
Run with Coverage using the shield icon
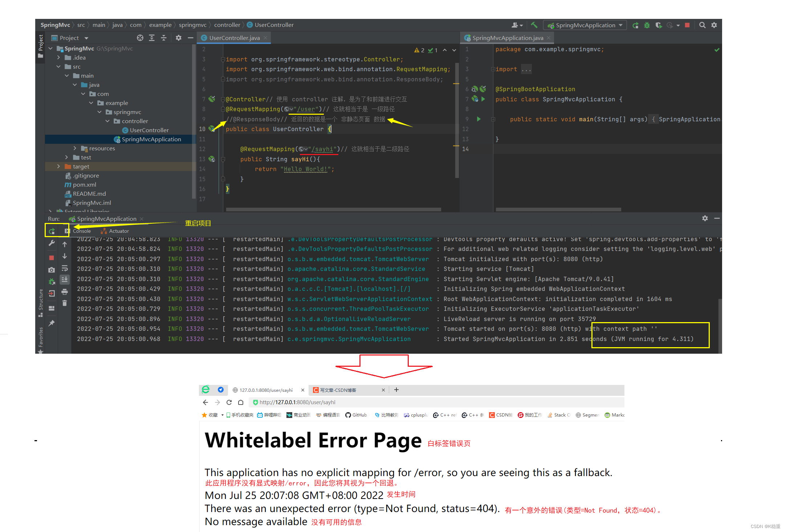659,25
